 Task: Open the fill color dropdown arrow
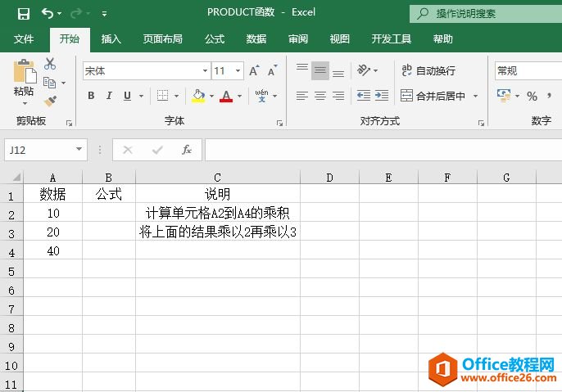coord(211,96)
